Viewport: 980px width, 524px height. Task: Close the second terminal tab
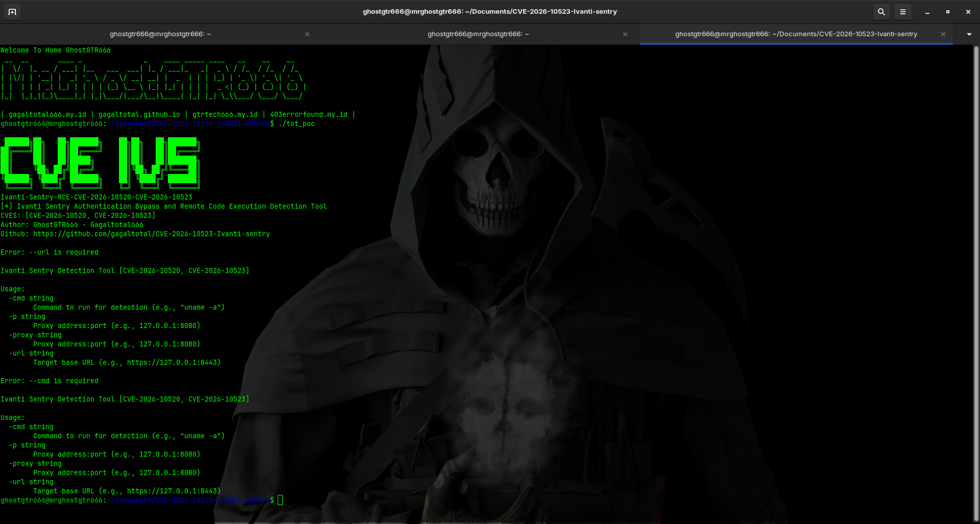625,34
